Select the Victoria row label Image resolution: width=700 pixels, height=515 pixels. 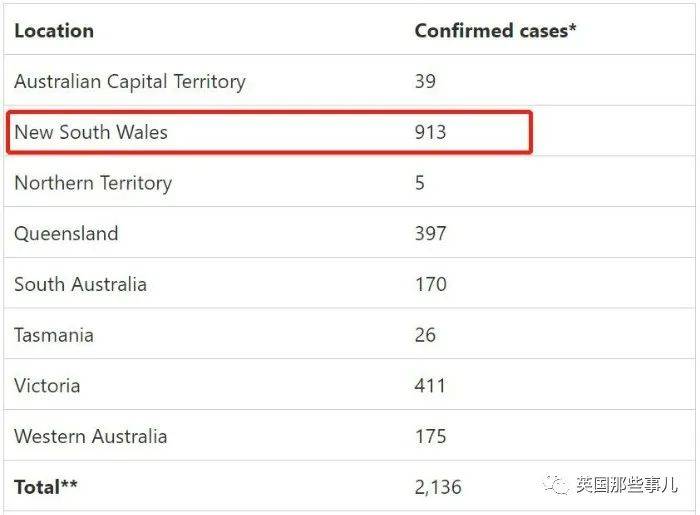pos(47,386)
